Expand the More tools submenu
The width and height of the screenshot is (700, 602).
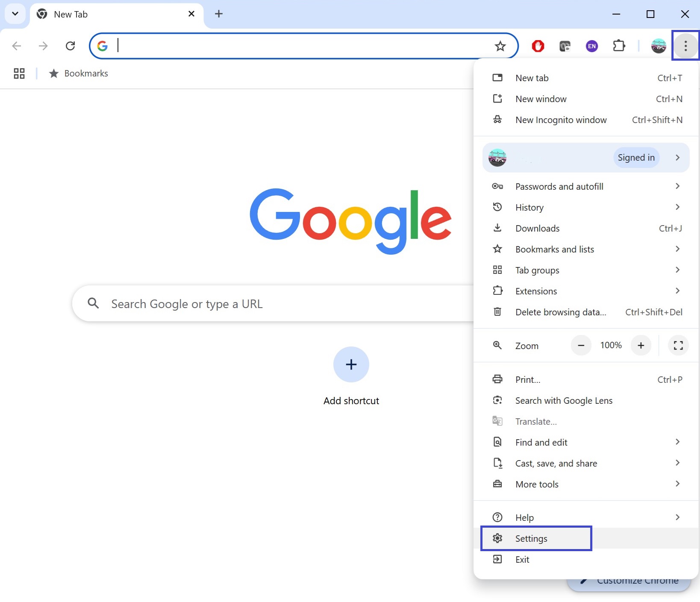pos(586,484)
